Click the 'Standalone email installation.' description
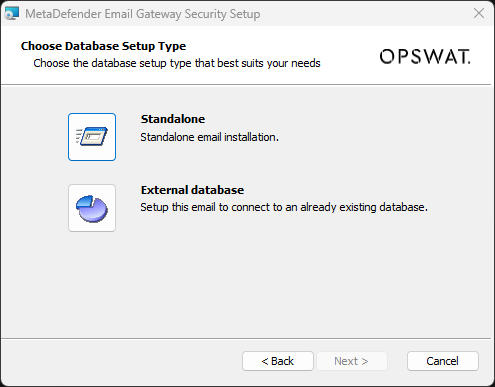This screenshot has width=495, height=387. point(209,137)
